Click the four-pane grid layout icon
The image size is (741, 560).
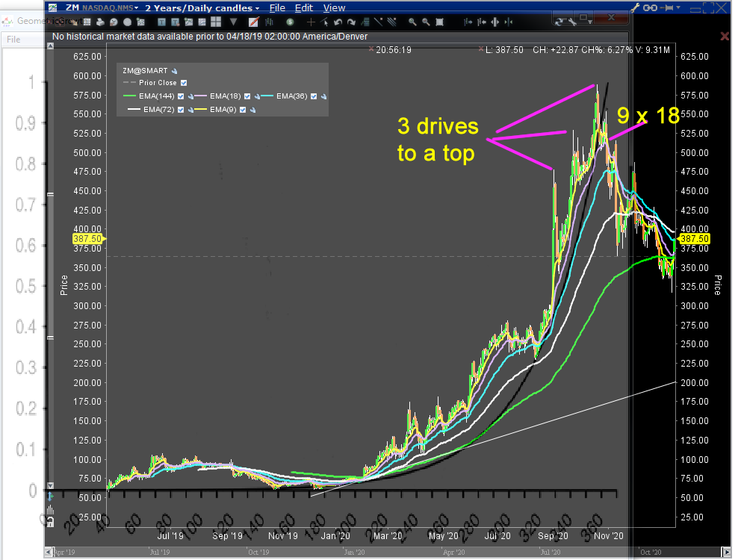[x=216, y=22]
